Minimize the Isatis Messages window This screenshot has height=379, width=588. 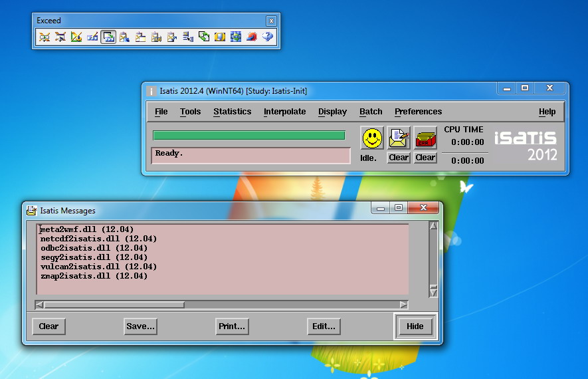[x=381, y=208]
